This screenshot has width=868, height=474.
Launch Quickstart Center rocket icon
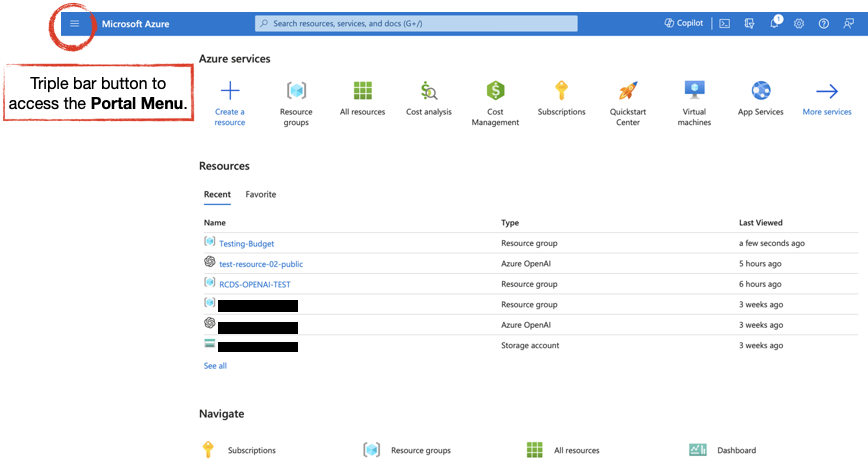coord(628,91)
